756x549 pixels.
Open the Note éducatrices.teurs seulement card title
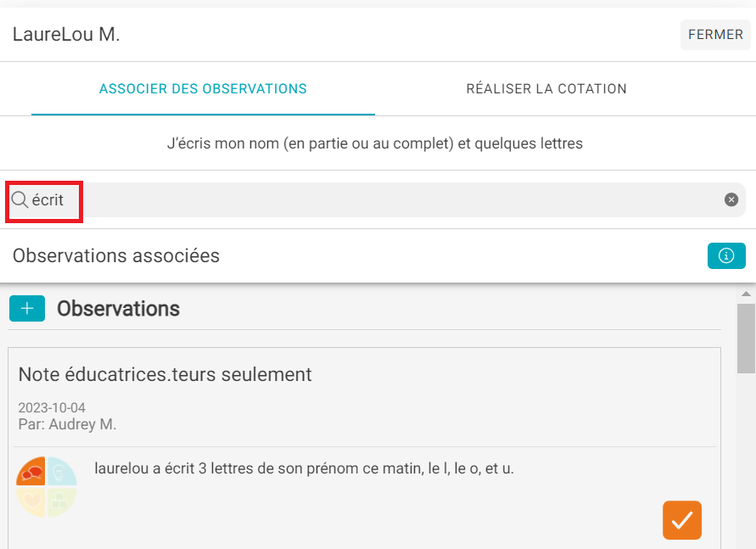[165, 374]
